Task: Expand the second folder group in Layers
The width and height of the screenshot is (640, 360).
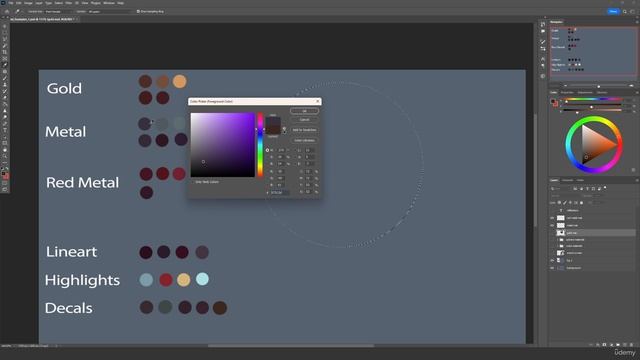Action: click(558, 246)
